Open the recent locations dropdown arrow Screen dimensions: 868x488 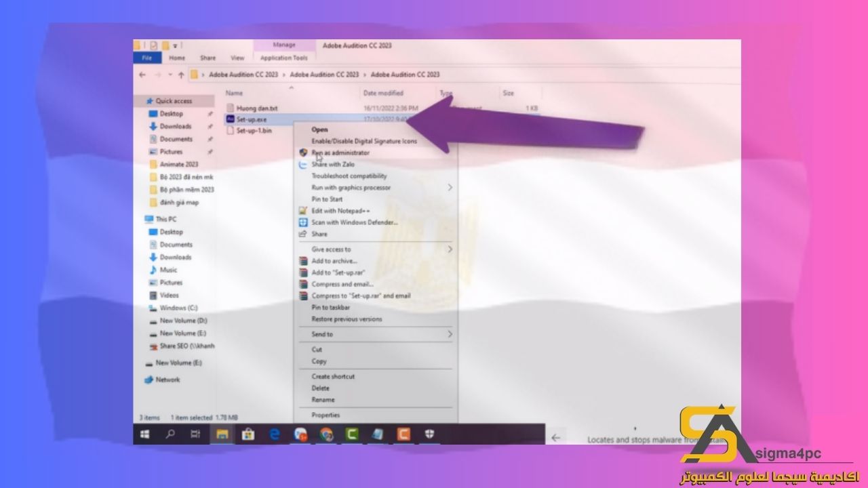coord(170,75)
